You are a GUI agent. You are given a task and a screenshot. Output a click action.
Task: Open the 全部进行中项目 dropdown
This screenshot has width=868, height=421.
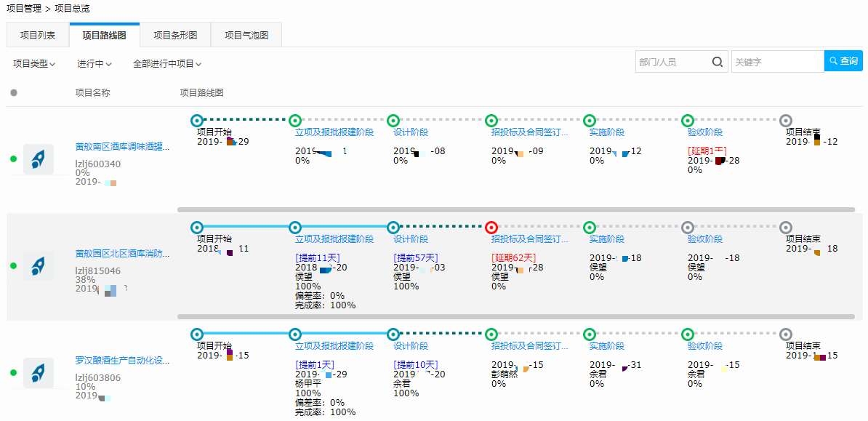coord(167,64)
